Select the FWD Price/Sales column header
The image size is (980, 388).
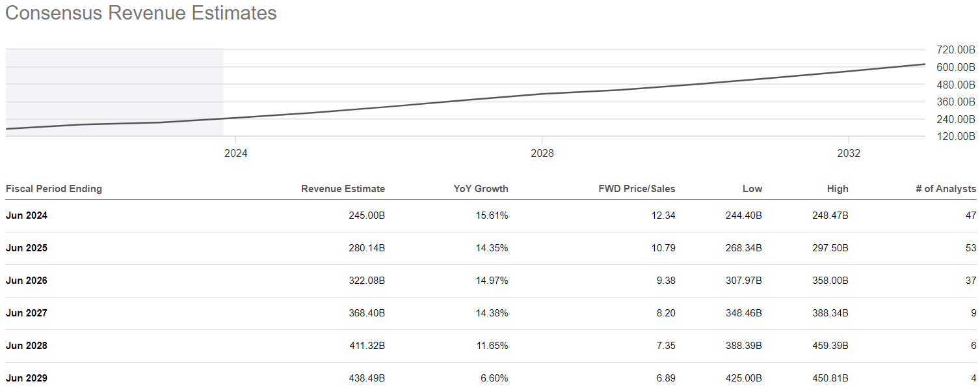tap(637, 189)
